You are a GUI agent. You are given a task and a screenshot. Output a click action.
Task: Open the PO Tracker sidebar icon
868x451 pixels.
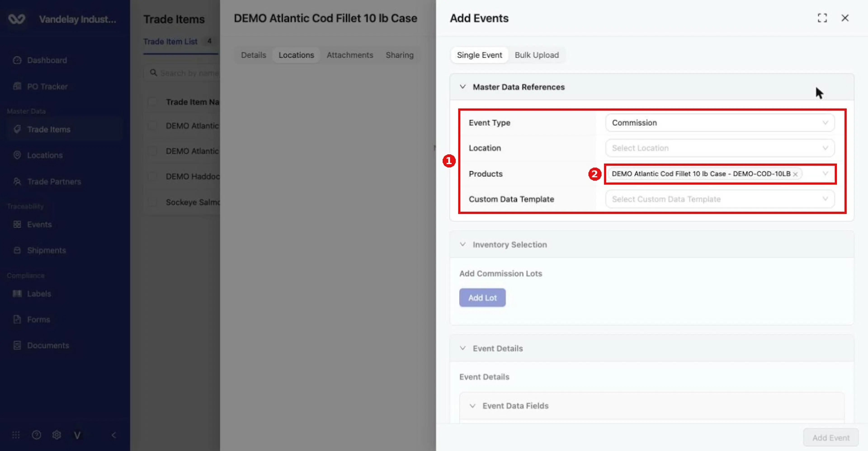pyautogui.click(x=17, y=86)
